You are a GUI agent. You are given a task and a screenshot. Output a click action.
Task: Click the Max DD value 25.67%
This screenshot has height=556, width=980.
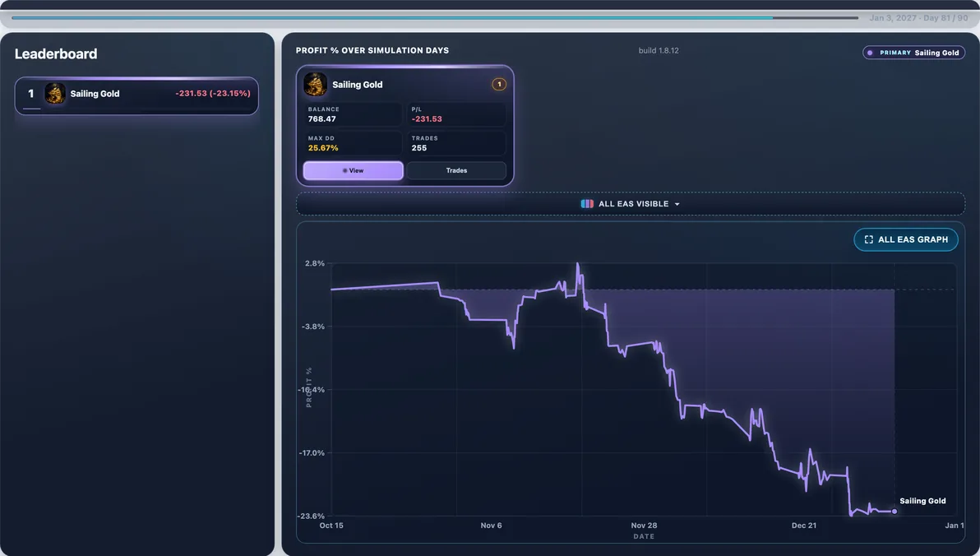tap(323, 148)
